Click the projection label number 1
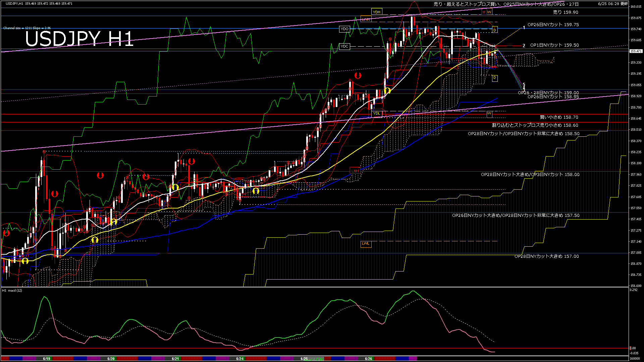The height and width of the screenshot is (362, 644). point(524,27)
